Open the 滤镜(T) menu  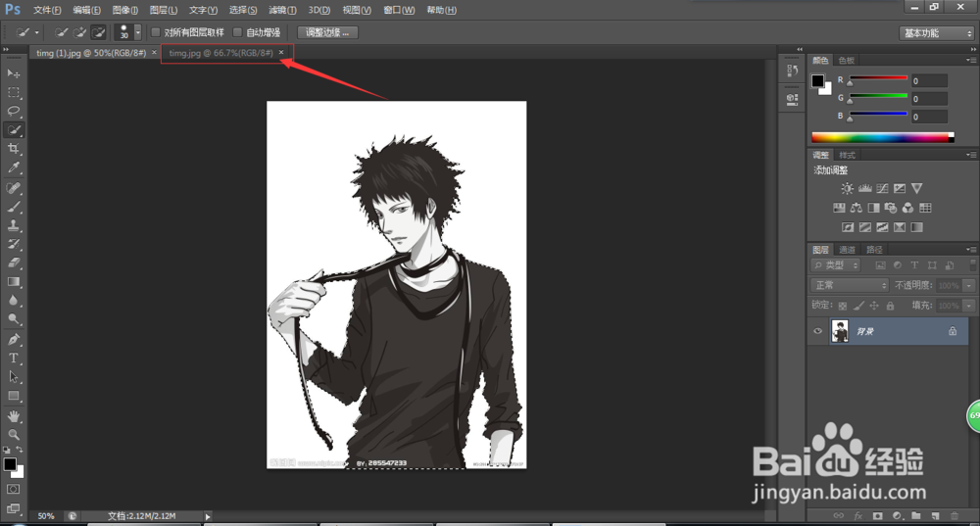click(282, 10)
